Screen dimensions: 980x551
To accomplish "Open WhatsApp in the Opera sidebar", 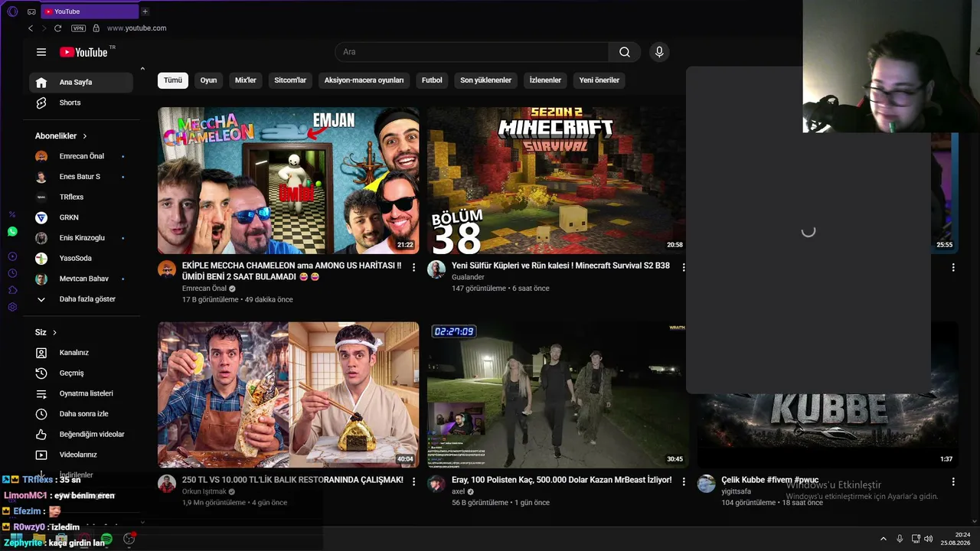I will pos(12,231).
